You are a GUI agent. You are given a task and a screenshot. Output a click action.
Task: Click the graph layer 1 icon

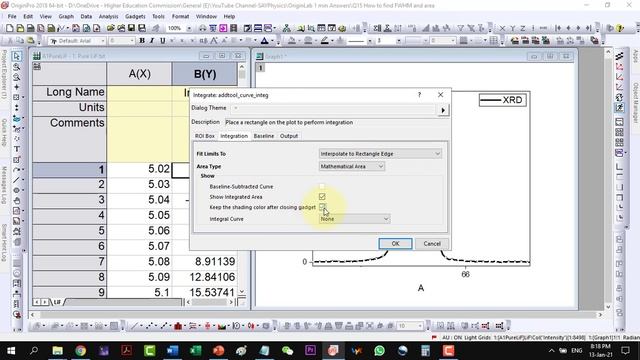tap(260, 68)
